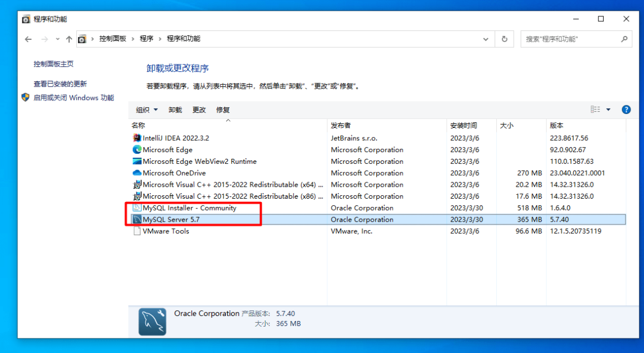Go back with the left arrow
This screenshot has height=353, width=644.
pyautogui.click(x=28, y=39)
